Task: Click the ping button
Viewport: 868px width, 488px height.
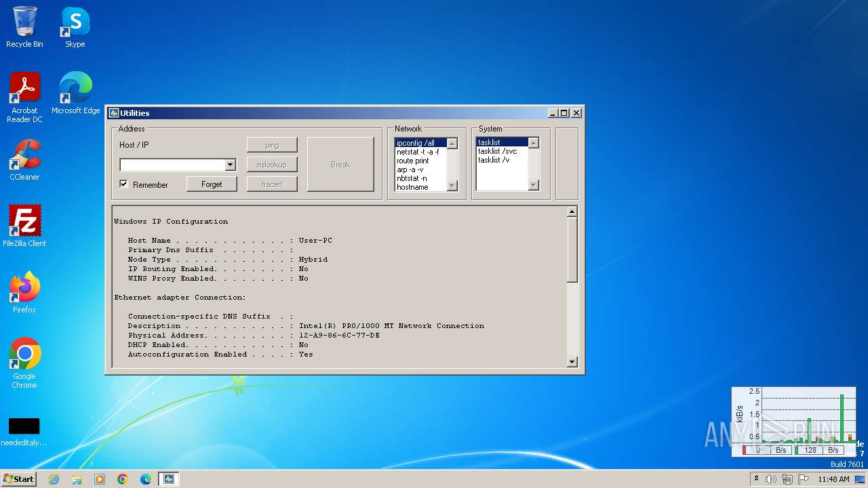Action: click(272, 145)
